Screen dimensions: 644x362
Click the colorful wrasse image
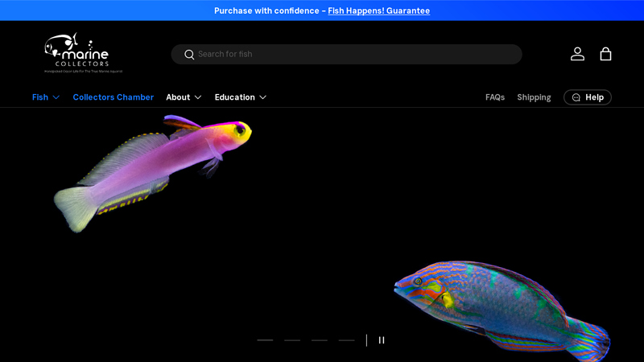point(502,311)
